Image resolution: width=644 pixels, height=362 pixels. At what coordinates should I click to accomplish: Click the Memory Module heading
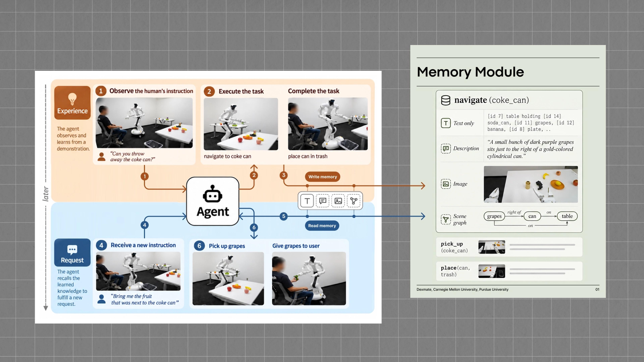pyautogui.click(x=470, y=72)
